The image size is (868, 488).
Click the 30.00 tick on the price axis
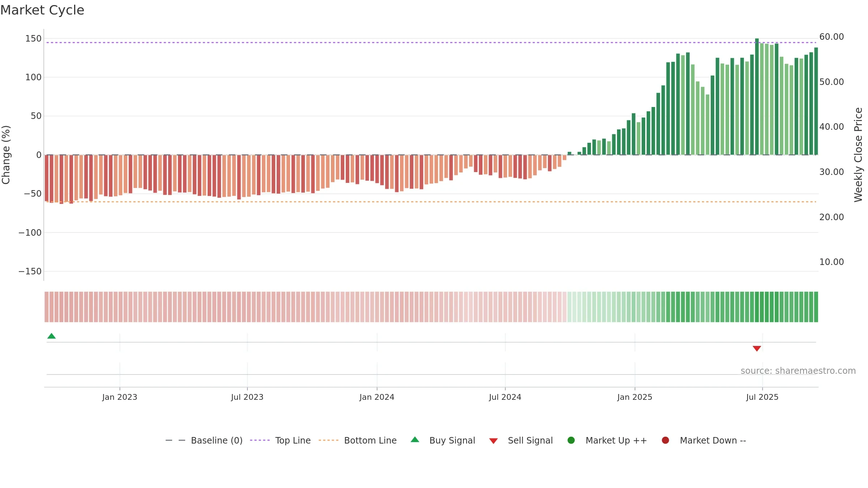(831, 172)
